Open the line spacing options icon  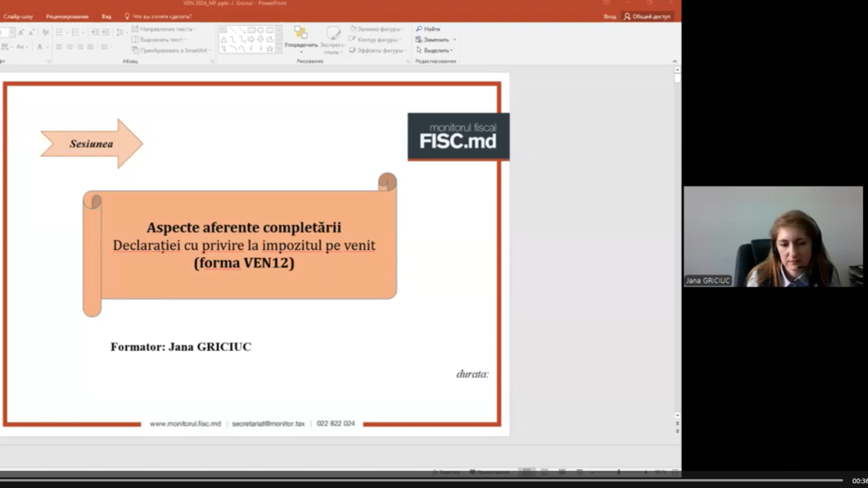pos(120,33)
